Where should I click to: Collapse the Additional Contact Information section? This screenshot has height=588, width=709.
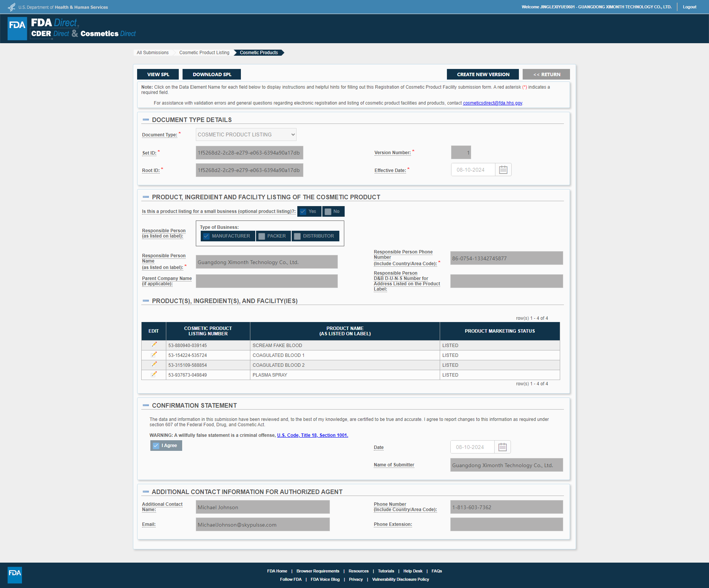tap(146, 492)
